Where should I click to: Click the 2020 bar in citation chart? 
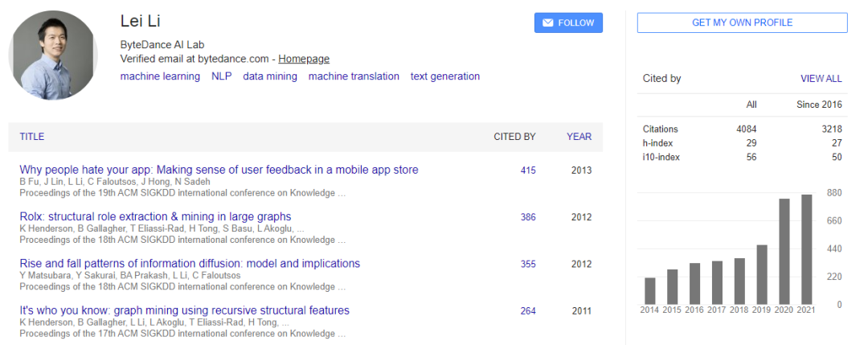(x=784, y=251)
